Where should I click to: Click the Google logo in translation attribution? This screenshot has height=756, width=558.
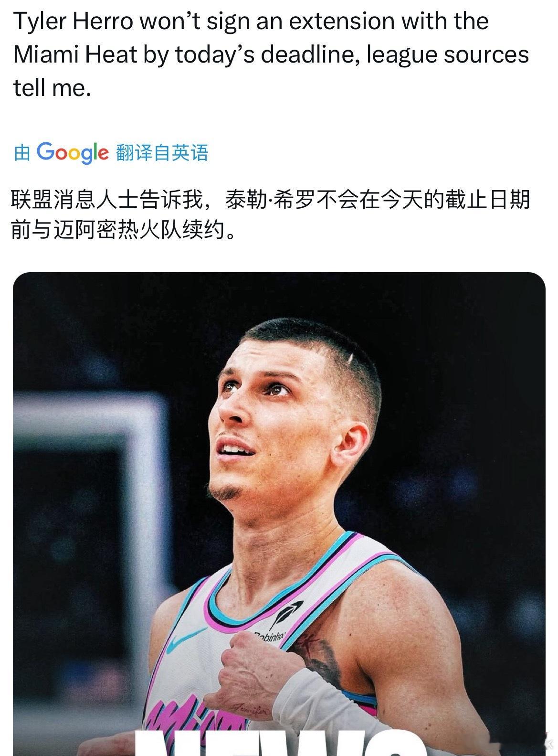[73, 153]
